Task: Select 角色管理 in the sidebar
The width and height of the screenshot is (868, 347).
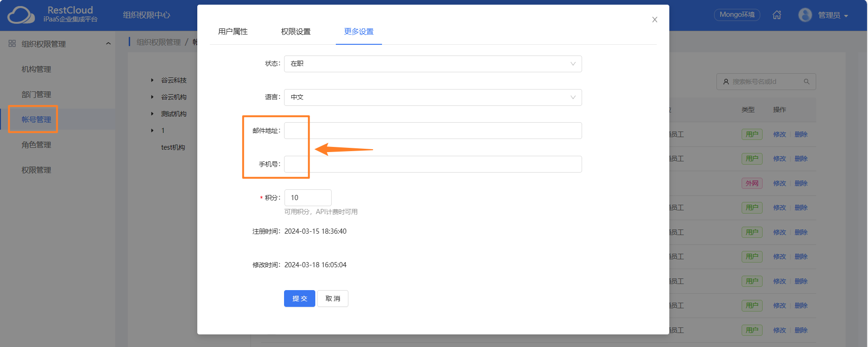Action: click(36, 145)
